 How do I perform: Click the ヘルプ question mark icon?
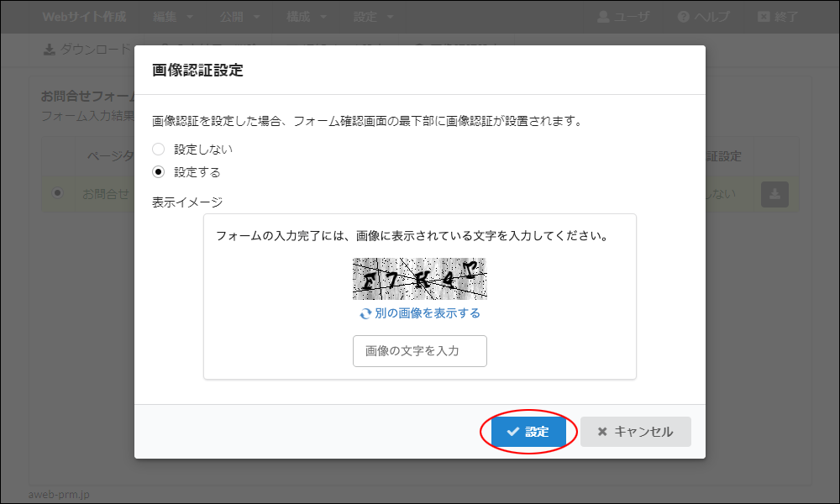pos(684,17)
